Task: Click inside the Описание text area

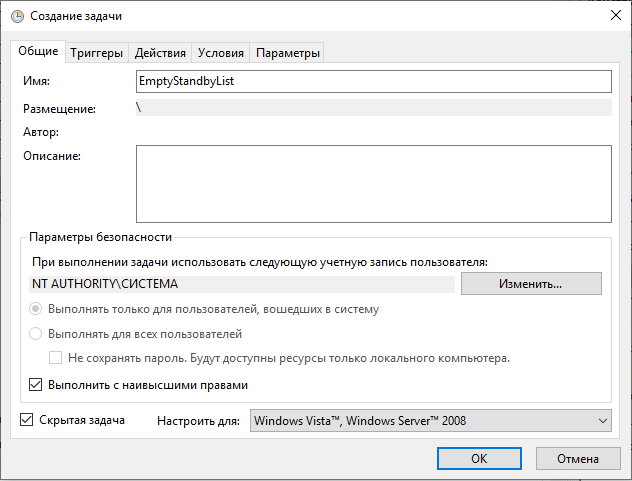Action: coord(373,183)
